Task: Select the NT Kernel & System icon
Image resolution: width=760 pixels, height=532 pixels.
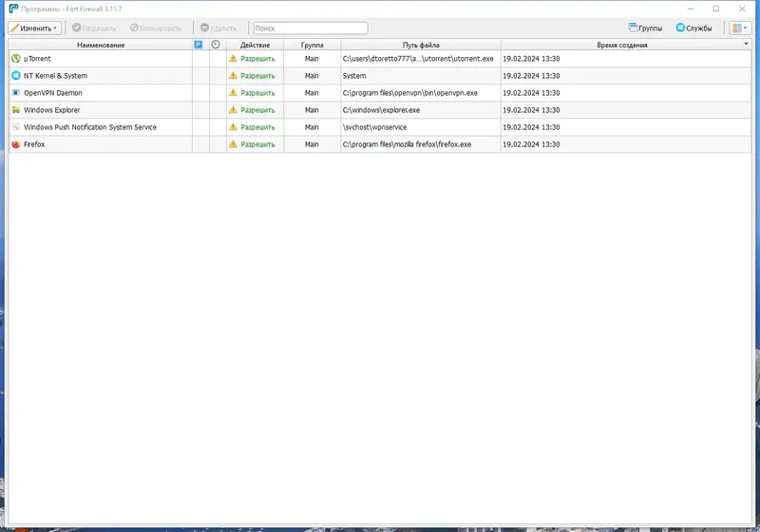Action: tap(16, 76)
